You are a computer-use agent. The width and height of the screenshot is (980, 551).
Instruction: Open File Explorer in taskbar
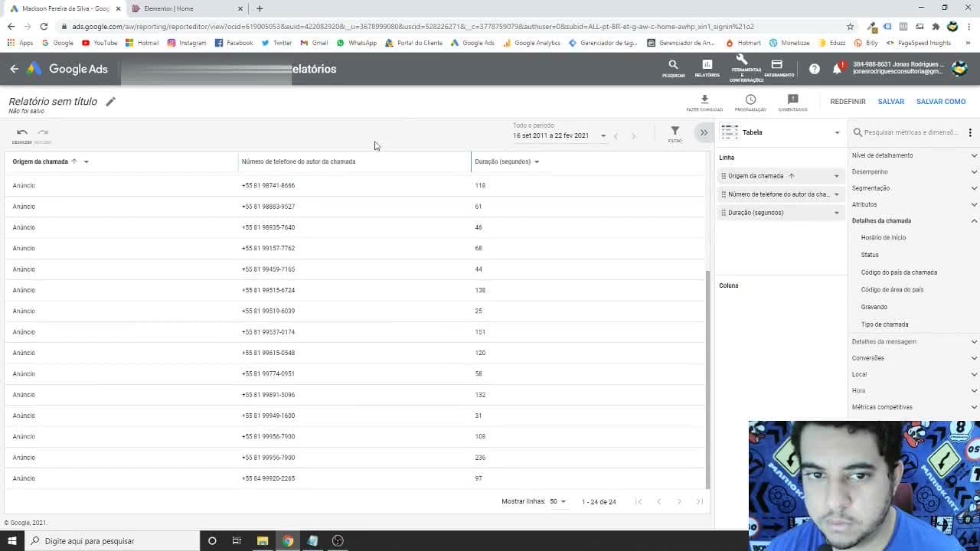coord(262,541)
